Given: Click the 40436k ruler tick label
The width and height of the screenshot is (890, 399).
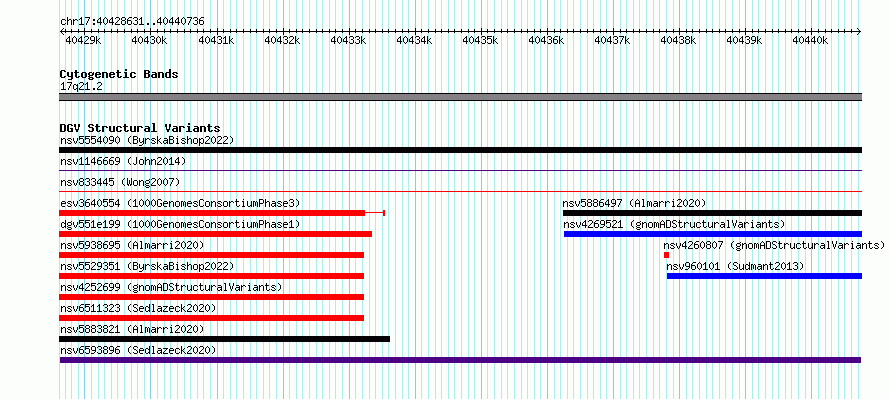Looking at the screenshot, I should coord(547,40).
